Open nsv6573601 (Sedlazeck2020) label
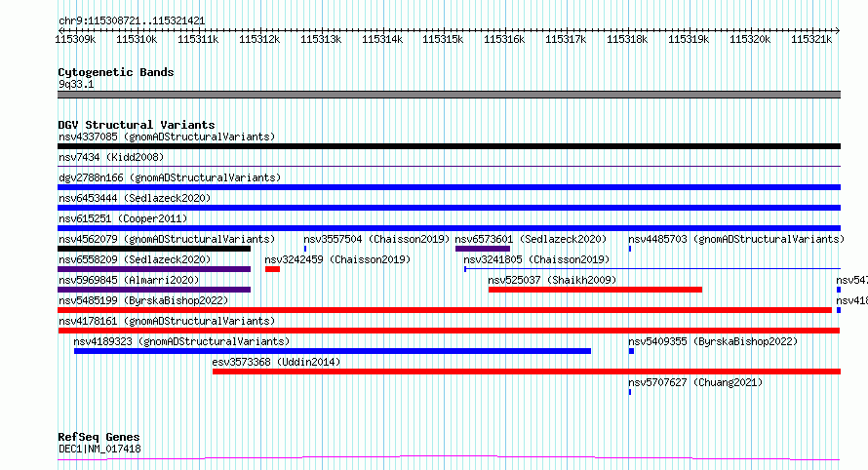 tap(531, 239)
